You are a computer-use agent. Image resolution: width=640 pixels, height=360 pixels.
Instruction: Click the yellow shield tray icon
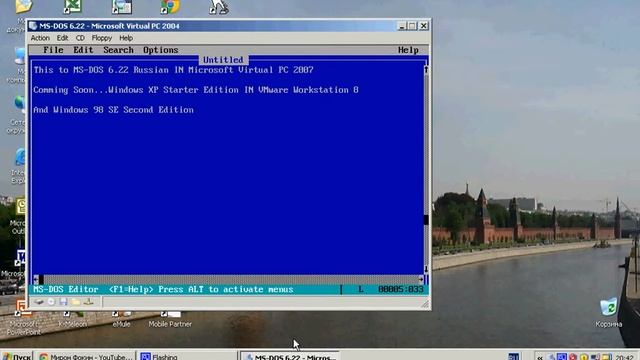584,357
